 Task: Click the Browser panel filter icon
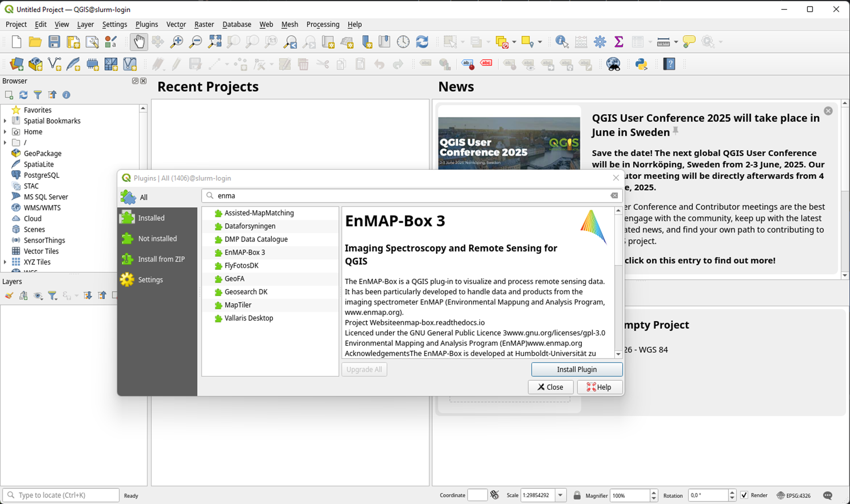[x=38, y=95]
